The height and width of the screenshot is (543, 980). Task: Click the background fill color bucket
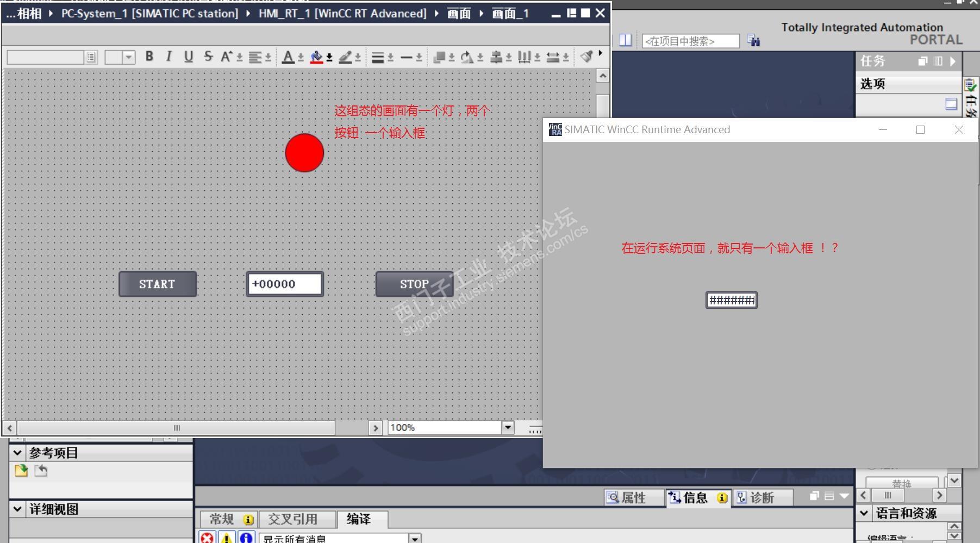pyautogui.click(x=316, y=57)
